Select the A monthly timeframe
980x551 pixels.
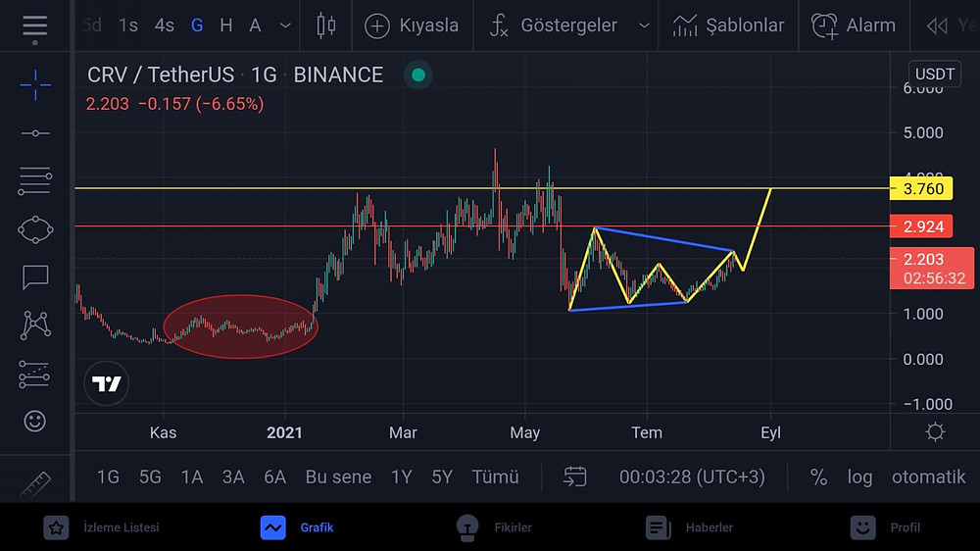point(255,25)
